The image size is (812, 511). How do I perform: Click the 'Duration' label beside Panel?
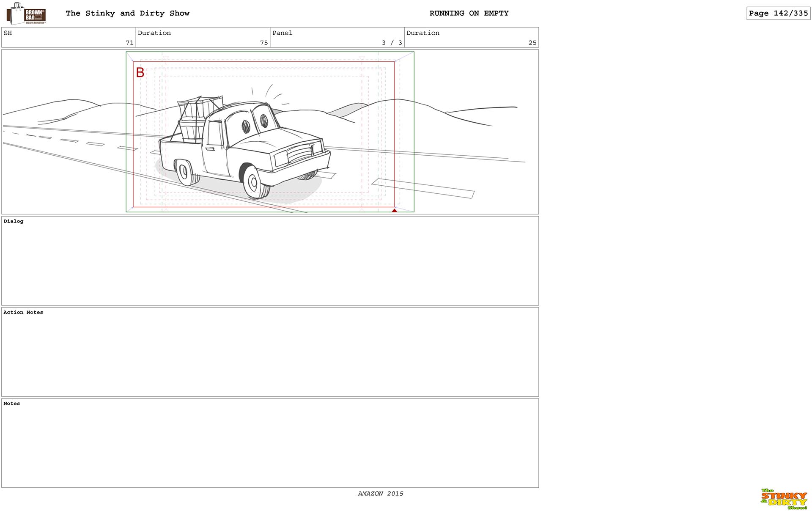(423, 33)
